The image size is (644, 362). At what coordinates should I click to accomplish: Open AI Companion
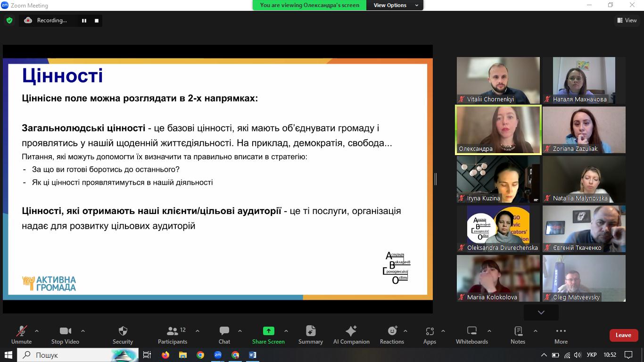[351, 335]
